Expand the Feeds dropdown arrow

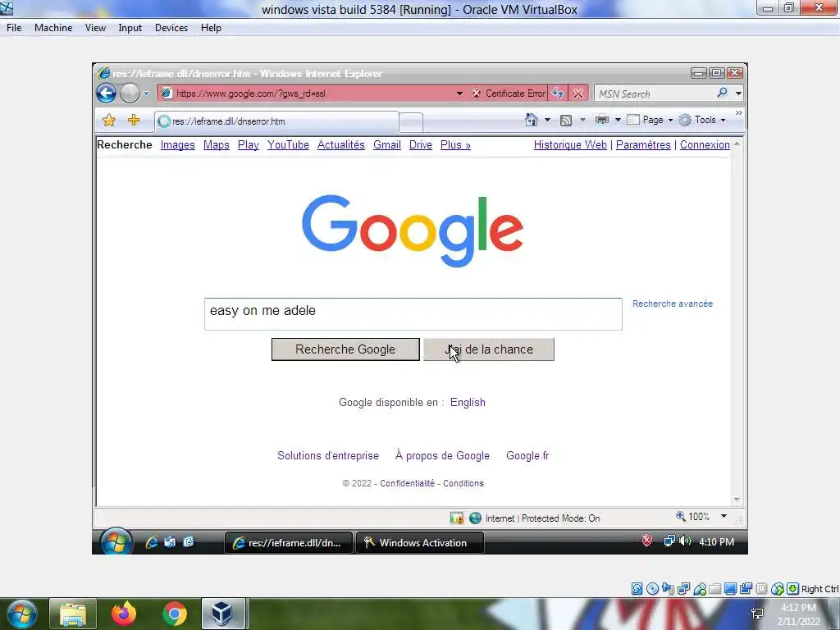point(582,120)
